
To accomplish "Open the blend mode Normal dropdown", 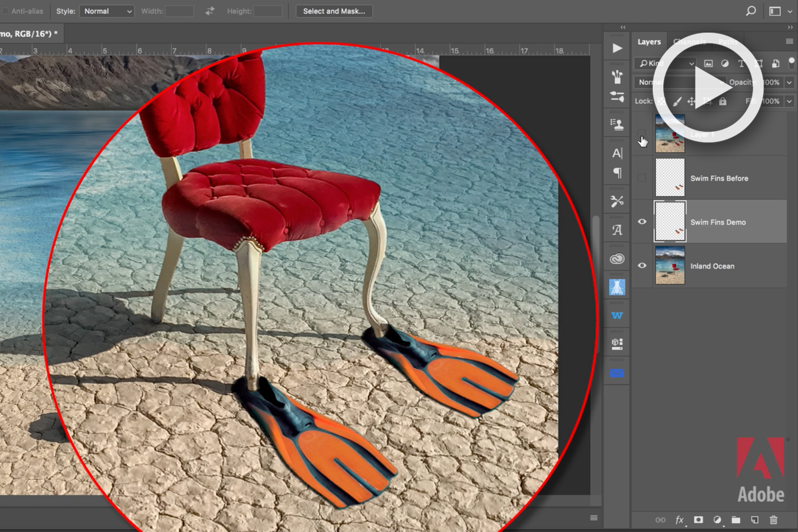I will coord(680,82).
